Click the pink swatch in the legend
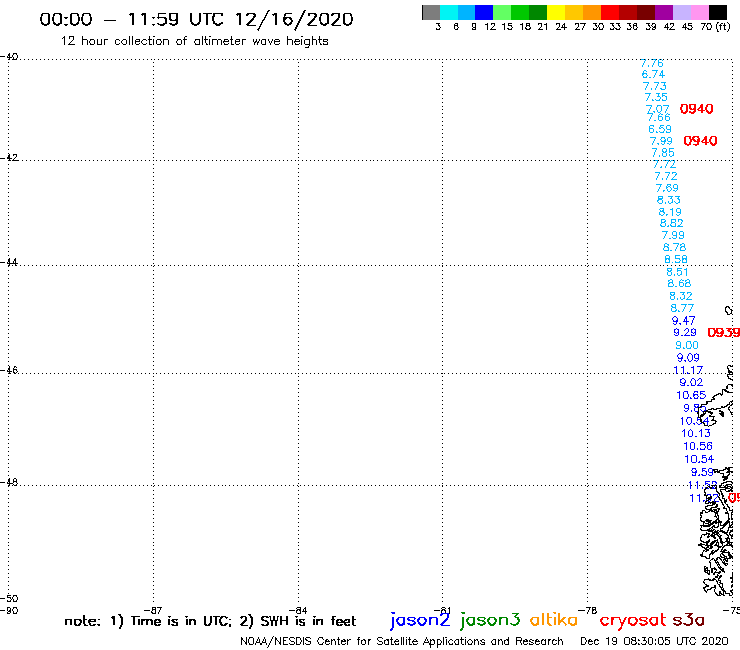 coord(700,12)
